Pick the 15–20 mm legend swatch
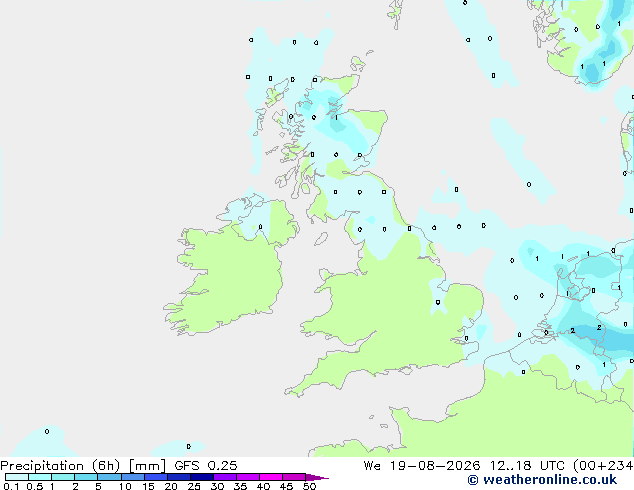This screenshot has width=634, height=490. pos(156,477)
